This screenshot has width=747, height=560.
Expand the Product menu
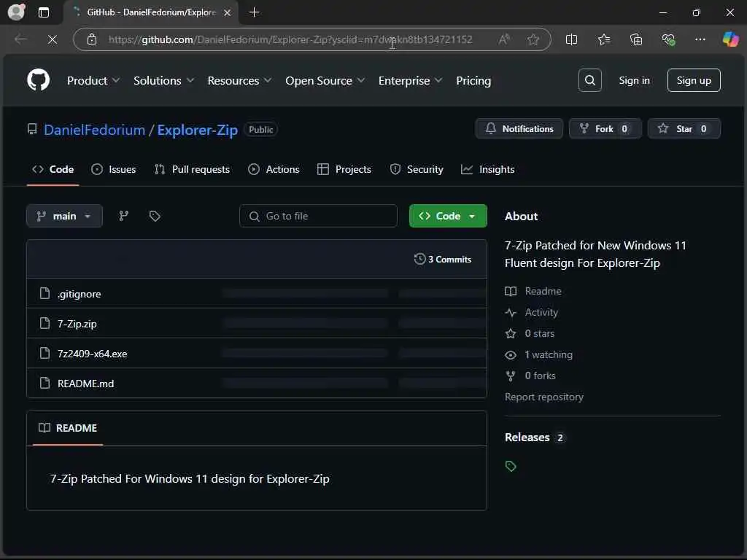point(93,80)
